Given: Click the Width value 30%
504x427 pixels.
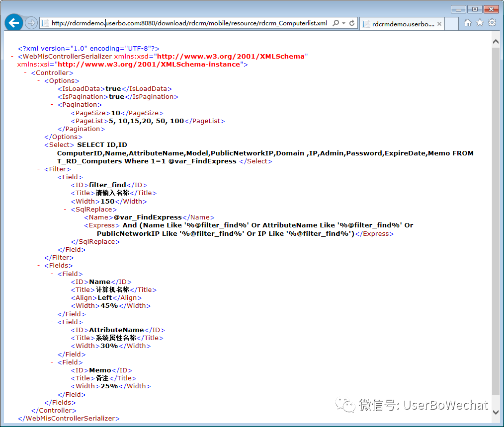Looking at the screenshot, I should point(109,346).
